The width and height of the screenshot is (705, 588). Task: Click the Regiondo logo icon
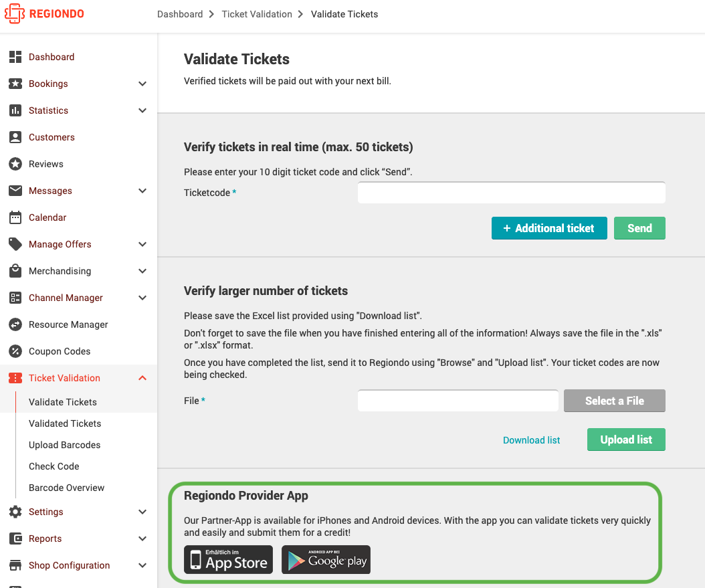tap(15, 13)
